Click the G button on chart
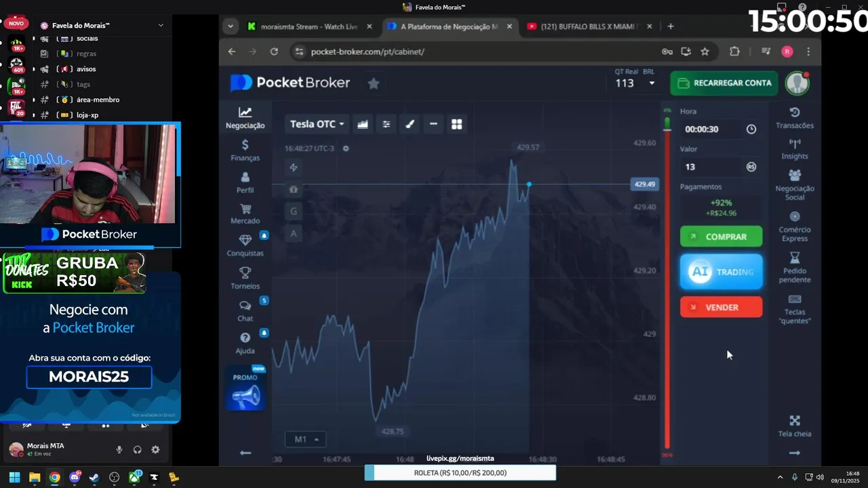Image resolution: width=868 pixels, height=488 pixels. (294, 211)
